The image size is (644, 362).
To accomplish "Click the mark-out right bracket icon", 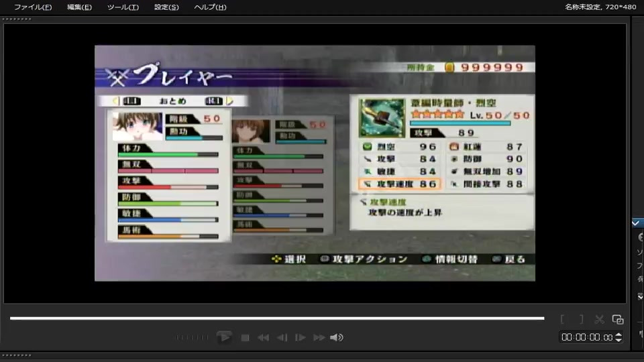I will tap(581, 319).
